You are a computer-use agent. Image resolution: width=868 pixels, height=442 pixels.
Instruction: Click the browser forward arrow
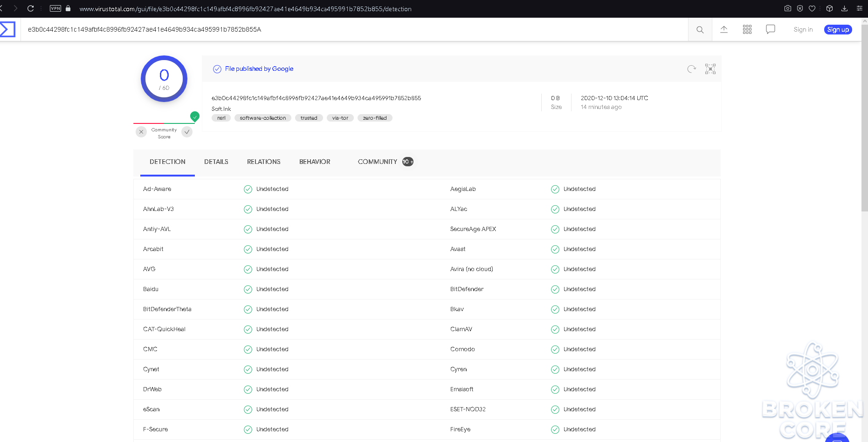click(15, 8)
